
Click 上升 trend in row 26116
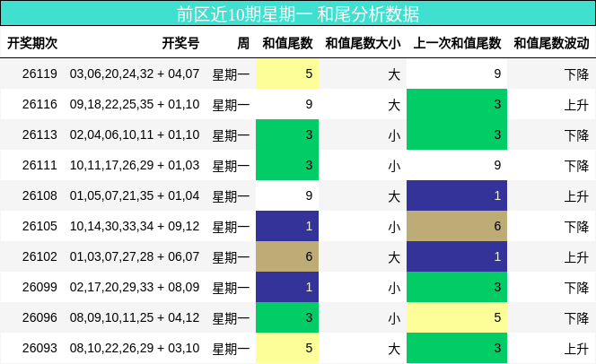[x=576, y=105]
